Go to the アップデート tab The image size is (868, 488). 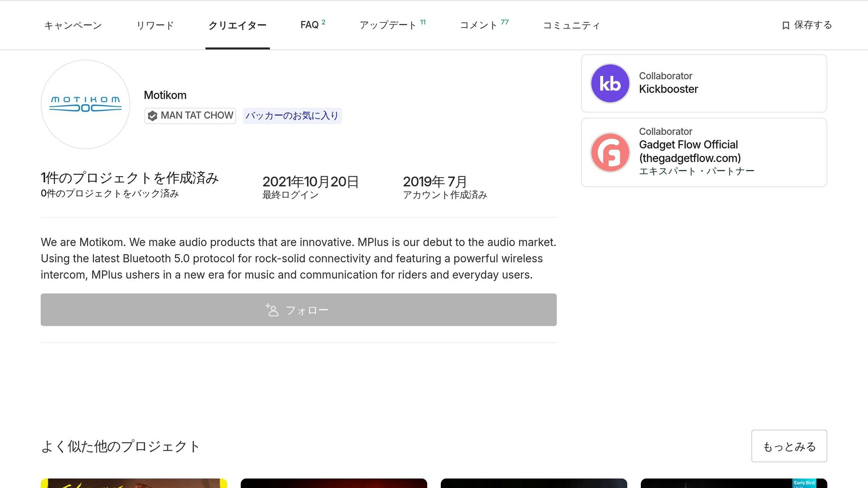coord(392,25)
